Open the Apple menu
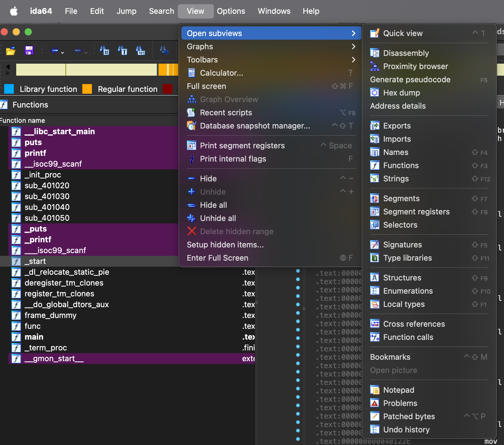This screenshot has width=504, height=445. 14,11
